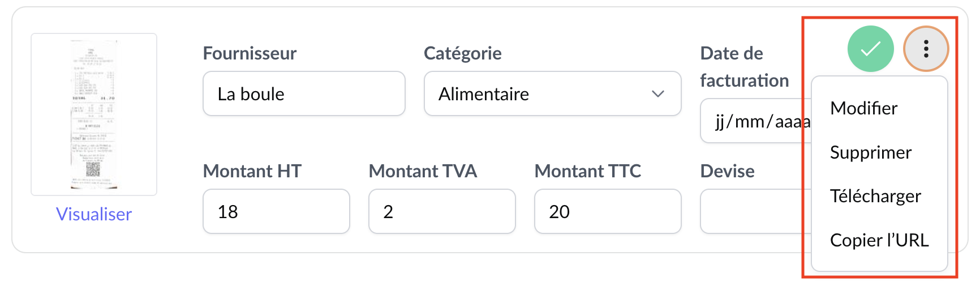Open the receipt image thumbnail
Image resolution: width=980 pixels, height=281 pixels.
pos(94,114)
